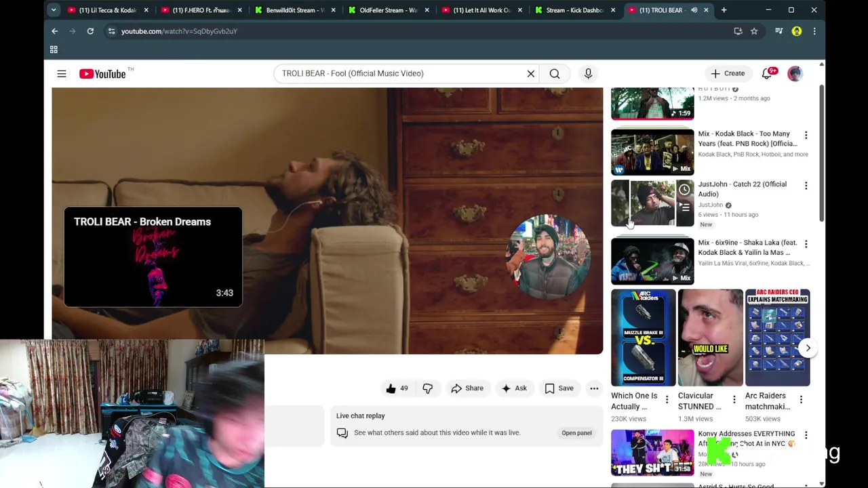Image resolution: width=868 pixels, height=488 pixels.
Task: Clear the search box with the X icon
Action: pyautogui.click(x=531, y=73)
